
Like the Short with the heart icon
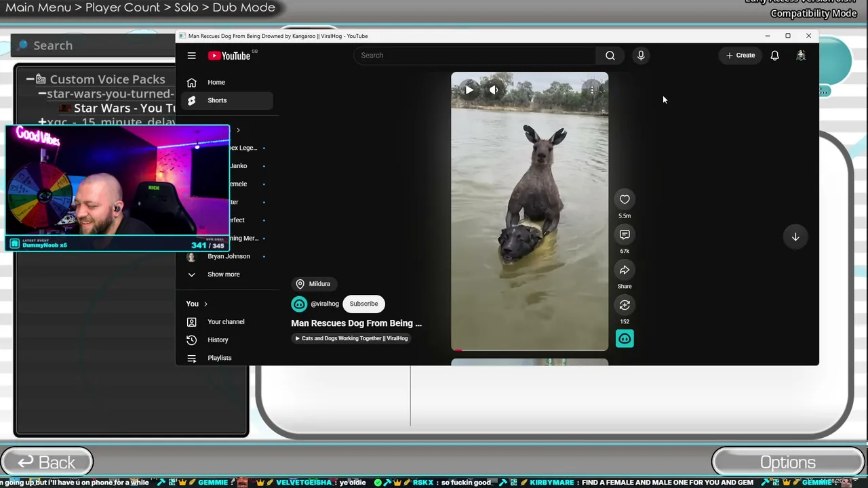[625, 199]
